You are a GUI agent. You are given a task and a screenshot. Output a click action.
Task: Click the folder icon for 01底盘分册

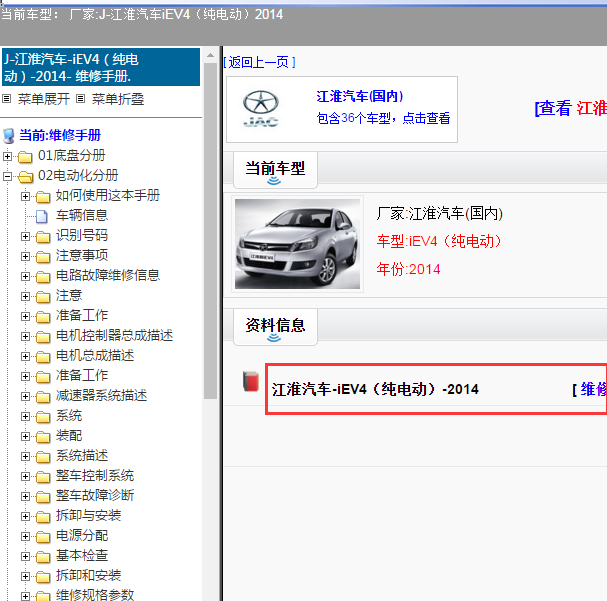coord(25,157)
